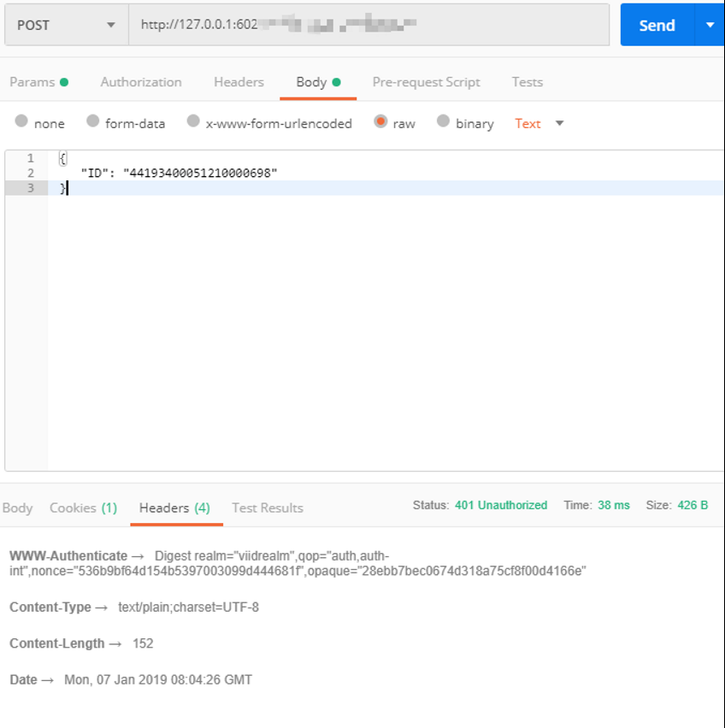725x728 pixels.
Task: Switch to the Tests tab
Action: tap(527, 82)
